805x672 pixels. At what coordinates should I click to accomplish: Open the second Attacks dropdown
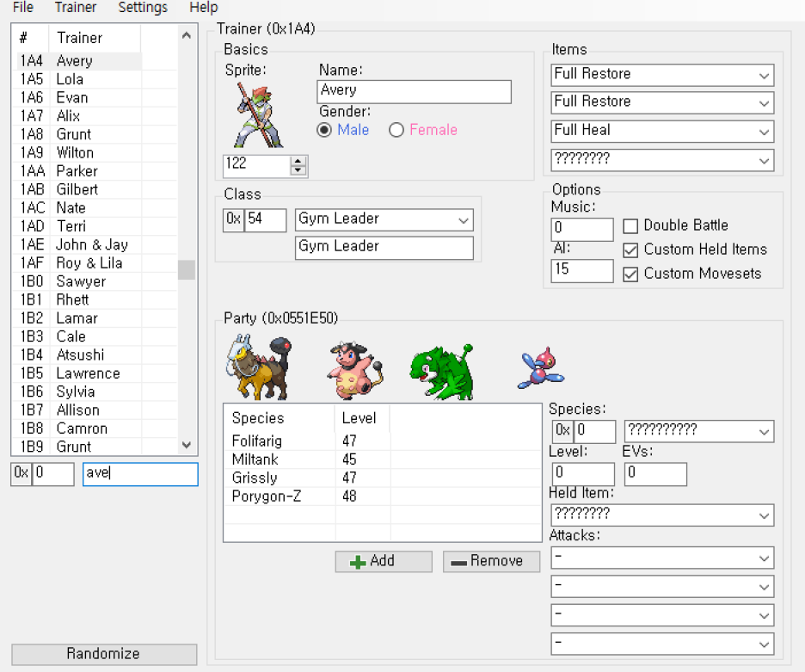[764, 587]
